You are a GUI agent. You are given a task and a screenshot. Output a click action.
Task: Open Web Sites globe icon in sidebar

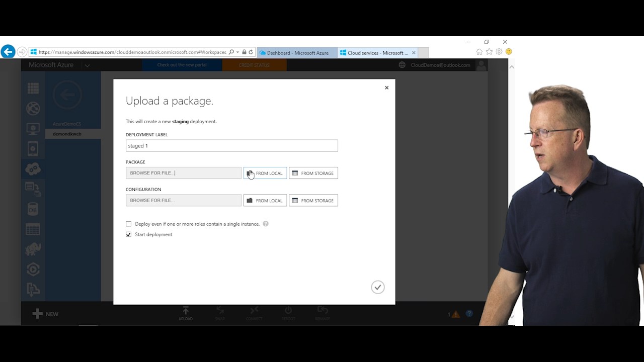33,109
